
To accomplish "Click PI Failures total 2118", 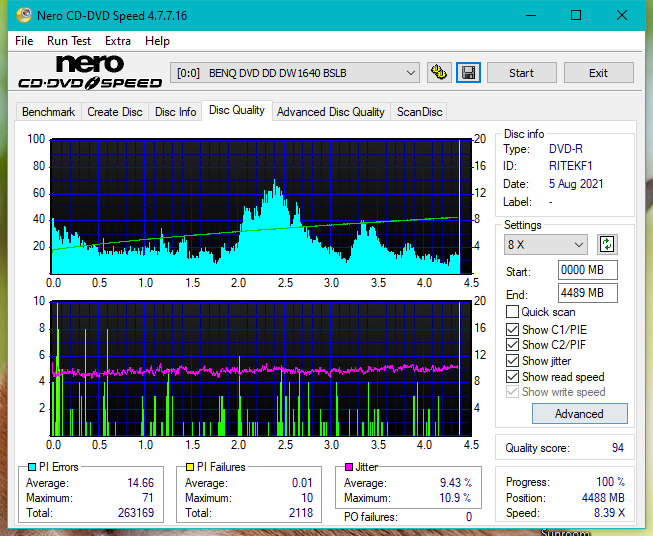I will 301,513.
